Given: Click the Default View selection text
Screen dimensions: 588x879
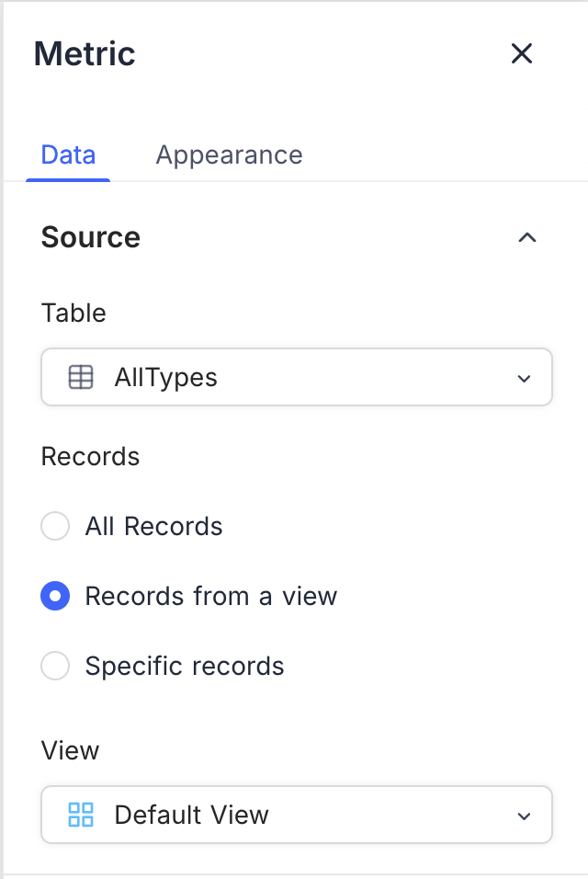Looking at the screenshot, I should [191, 815].
